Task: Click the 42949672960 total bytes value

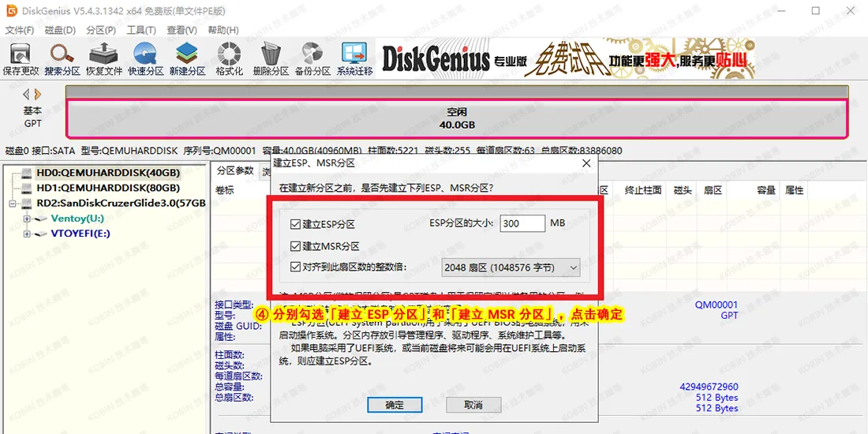Action: coord(709,387)
